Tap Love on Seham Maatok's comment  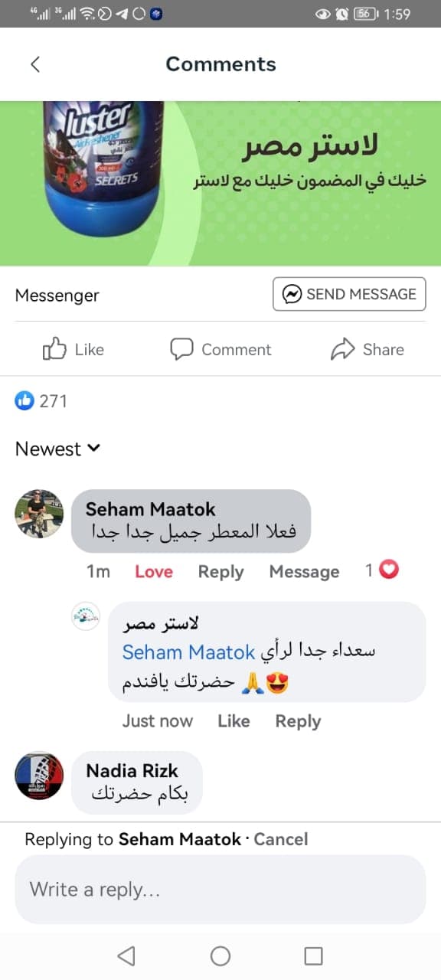(x=153, y=571)
